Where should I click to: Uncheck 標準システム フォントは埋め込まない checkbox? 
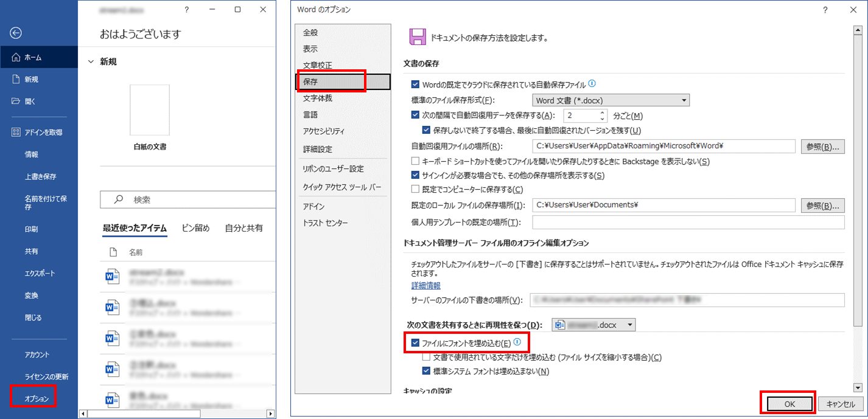click(426, 371)
